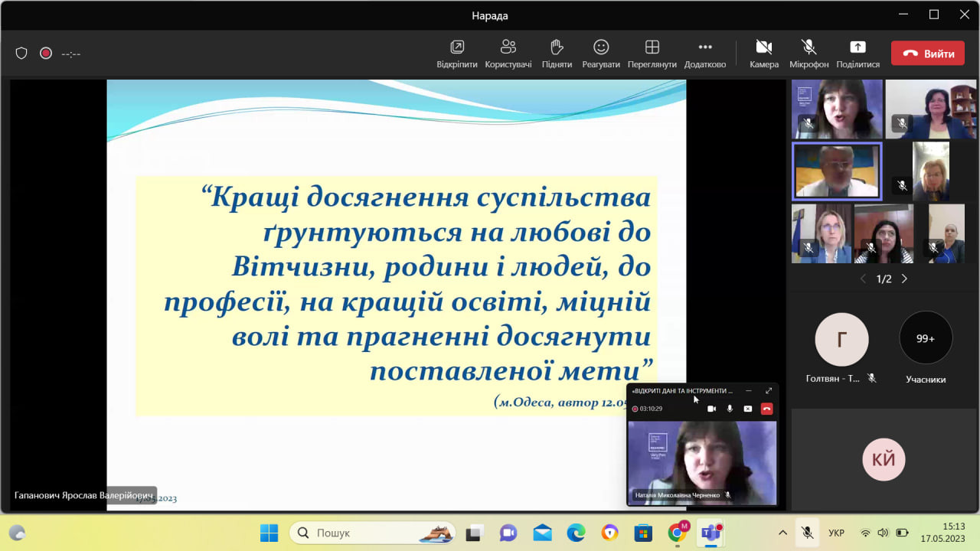Go to next page of participant videos
980x551 pixels.
[x=904, y=279]
